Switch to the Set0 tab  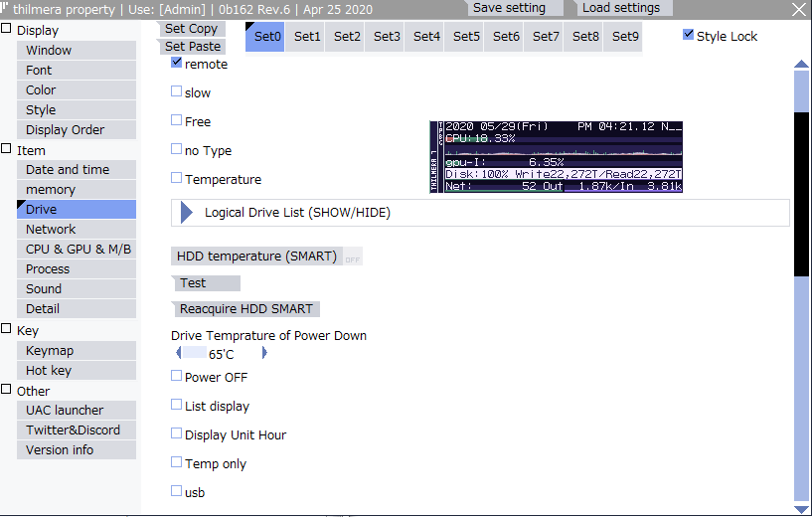pos(264,36)
